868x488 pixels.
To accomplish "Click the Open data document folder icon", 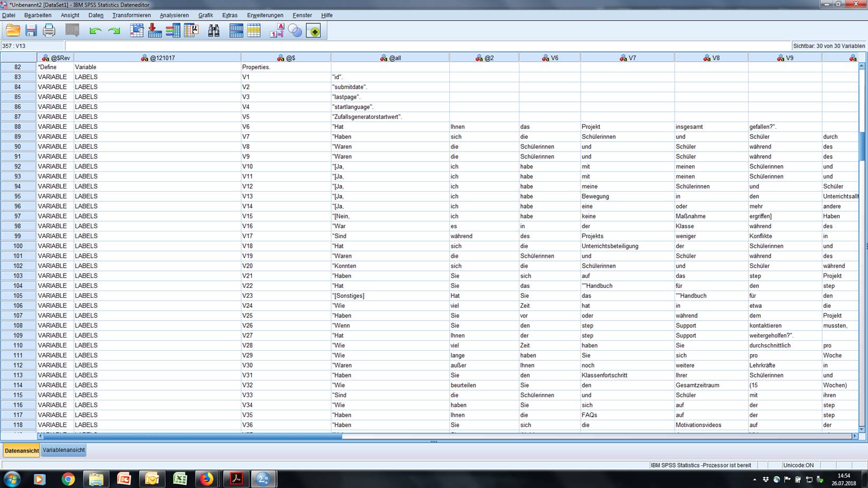I will pos(13,31).
